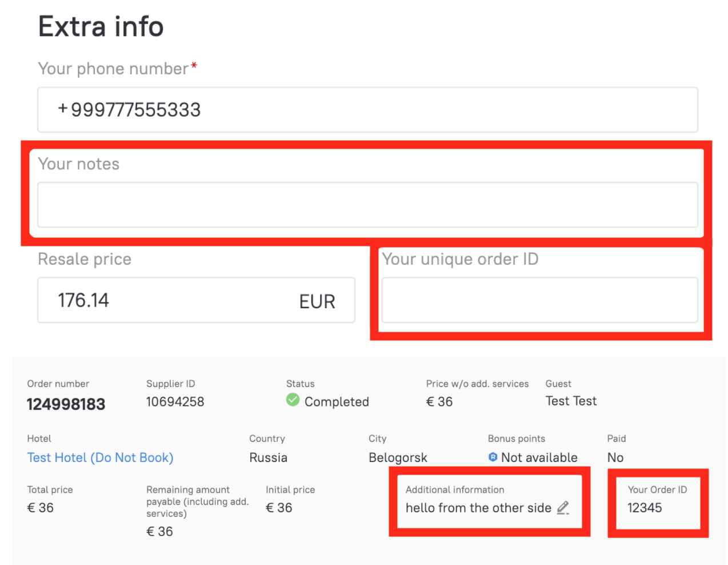Click the Paid value No
This screenshot has width=728, height=565.
[615, 457]
